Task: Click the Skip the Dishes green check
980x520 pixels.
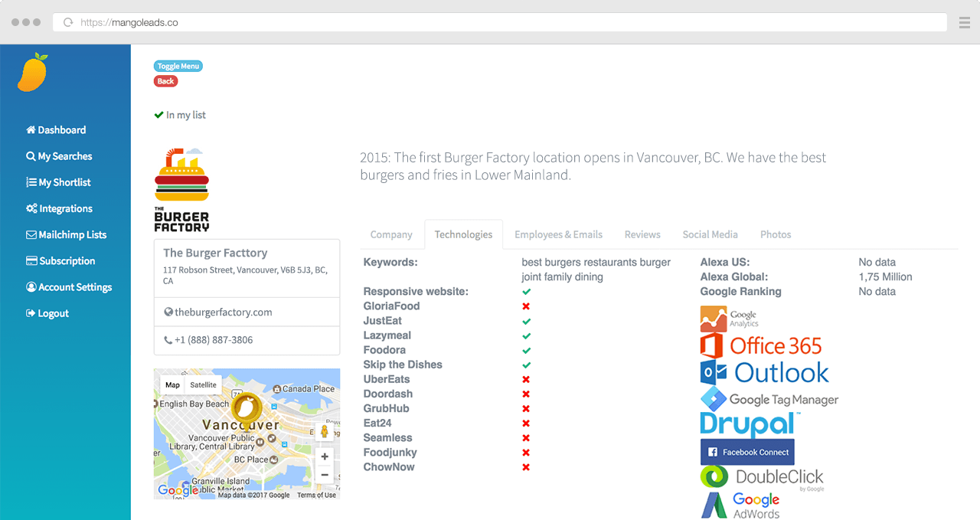Action: (x=526, y=365)
